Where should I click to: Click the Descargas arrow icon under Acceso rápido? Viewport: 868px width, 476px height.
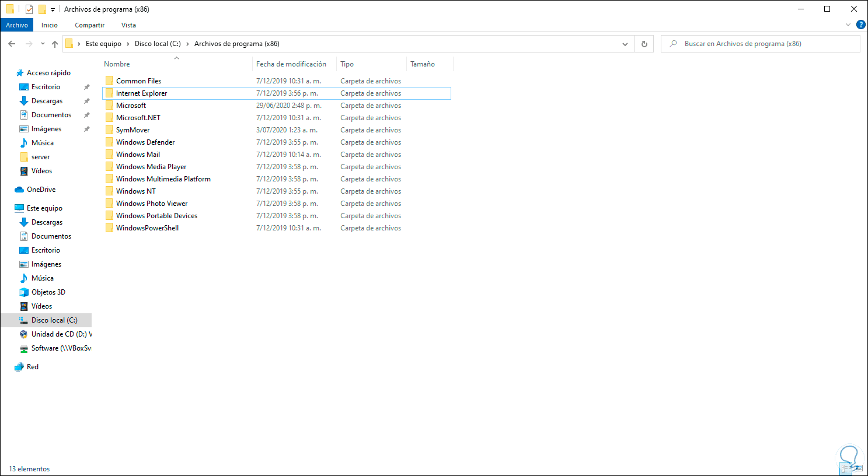pos(24,101)
